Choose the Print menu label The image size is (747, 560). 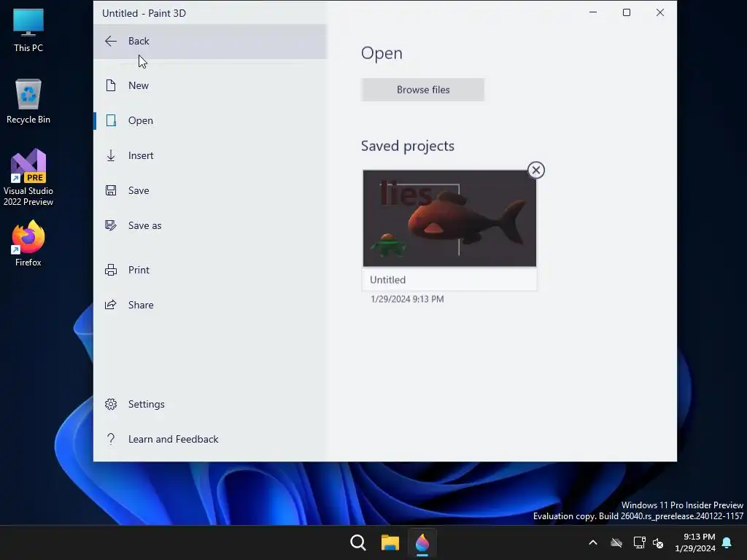pyautogui.click(x=139, y=270)
